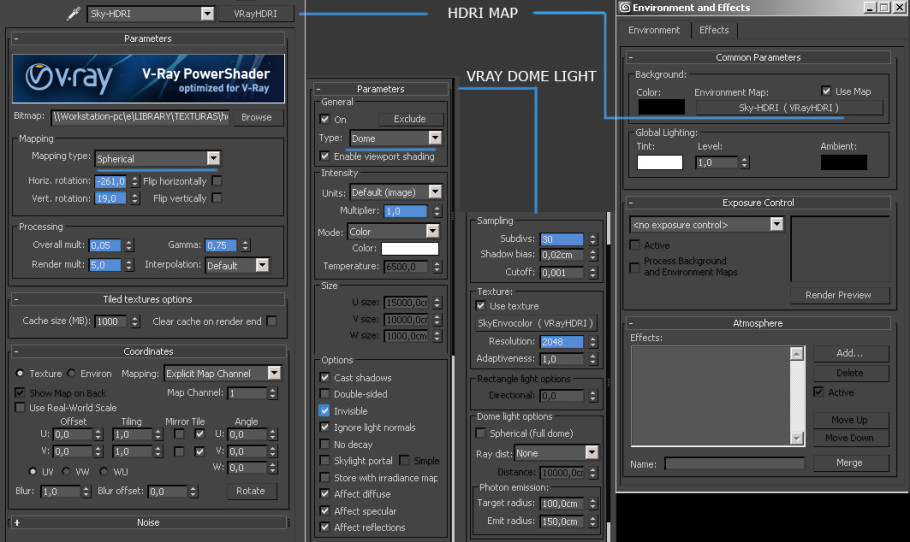Switch to the Effects tab
910x542 pixels.
click(714, 30)
